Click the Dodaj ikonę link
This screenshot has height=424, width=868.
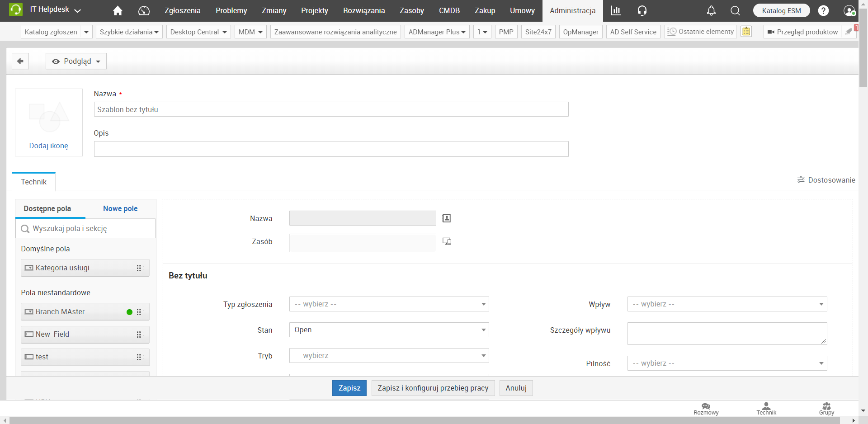point(49,146)
